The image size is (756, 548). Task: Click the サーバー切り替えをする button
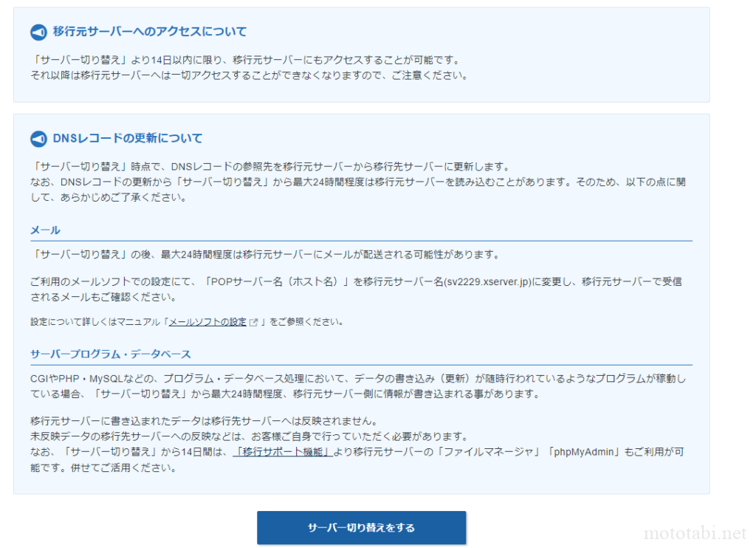pyautogui.click(x=361, y=528)
